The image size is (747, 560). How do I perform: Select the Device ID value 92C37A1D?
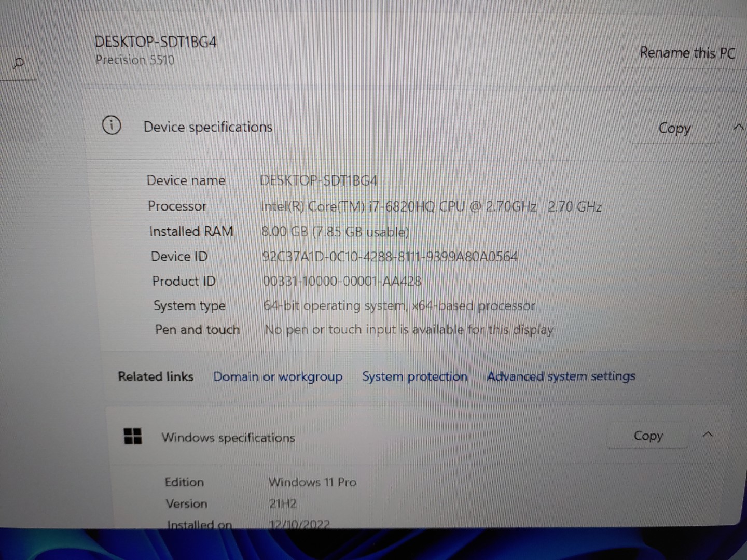(390, 256)
